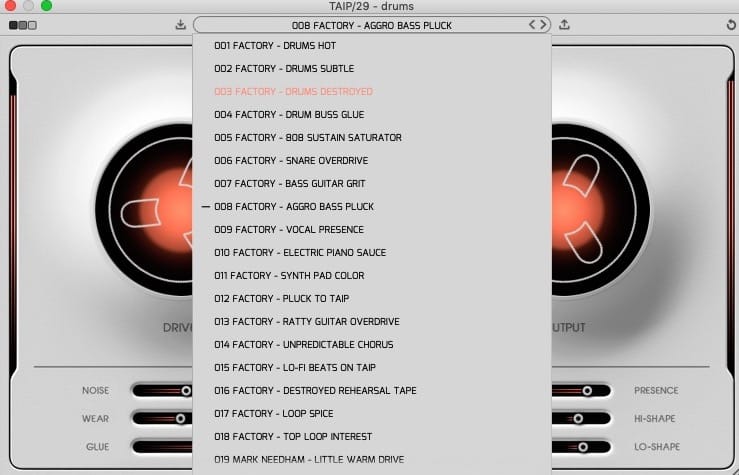Viewport: 739px width, 475px height.
Task: Choose 003 Factory - Drums Destroyed preset
Action: pyautogui.click(x=372, y=91)
